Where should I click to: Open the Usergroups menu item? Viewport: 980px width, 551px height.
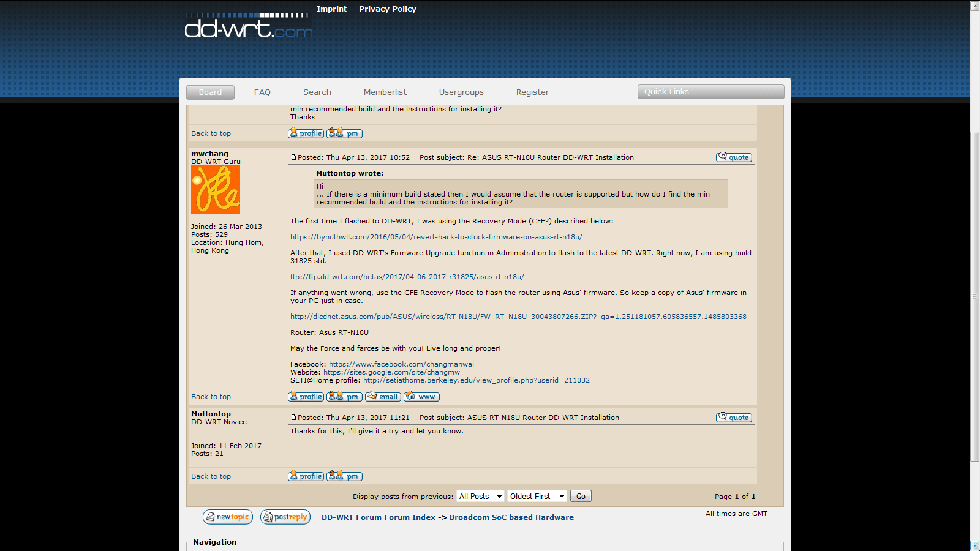click(461, 92)
